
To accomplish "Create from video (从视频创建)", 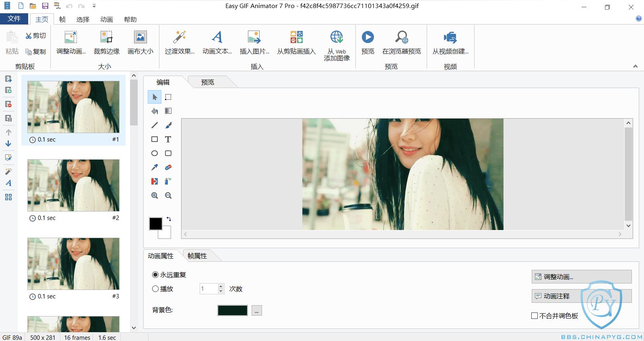I will [x=450, y=43].
